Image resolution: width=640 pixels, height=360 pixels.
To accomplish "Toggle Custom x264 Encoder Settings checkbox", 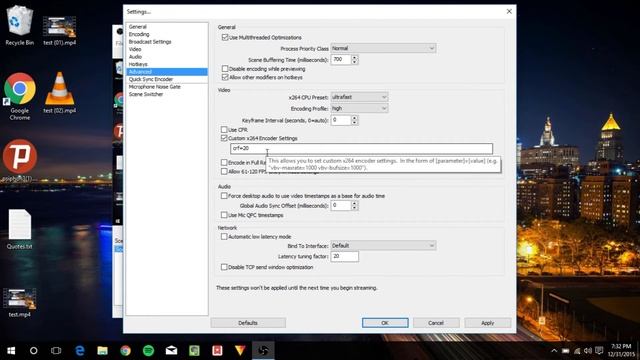I will point(224,138).
